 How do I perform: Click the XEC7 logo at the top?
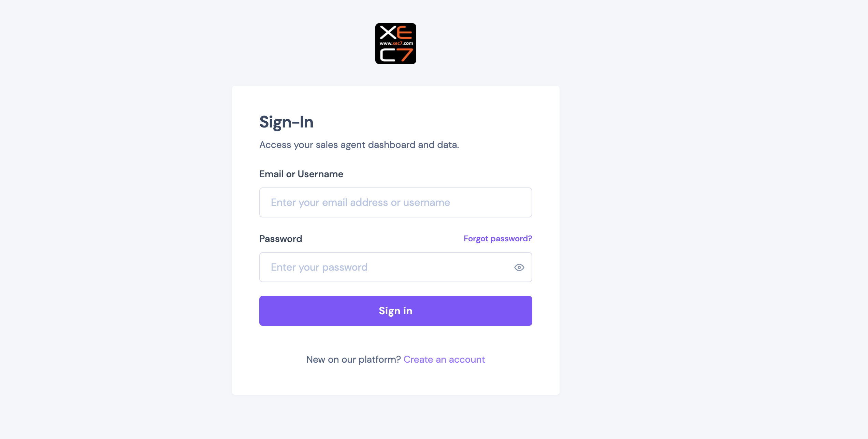pyautogui.click(x=395, y=44)
